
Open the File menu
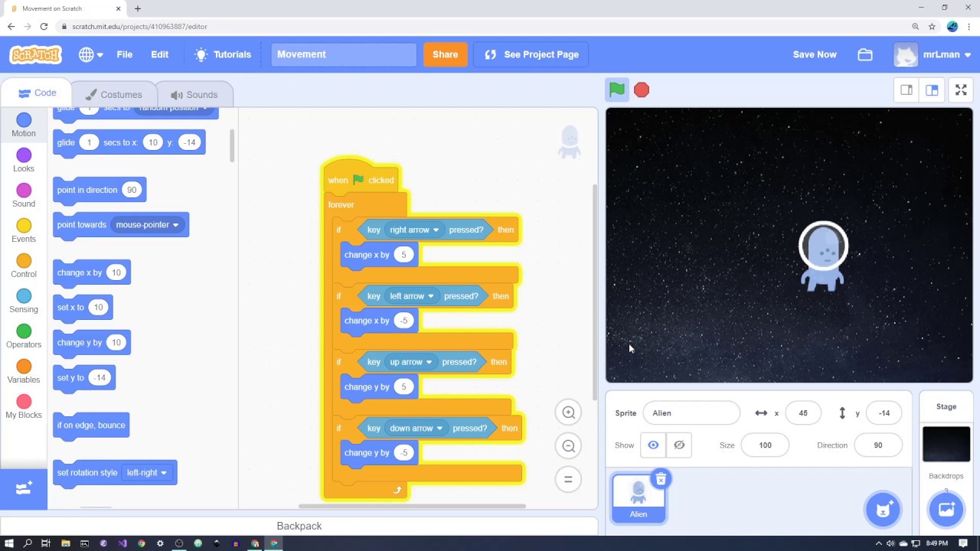[125, 54]
